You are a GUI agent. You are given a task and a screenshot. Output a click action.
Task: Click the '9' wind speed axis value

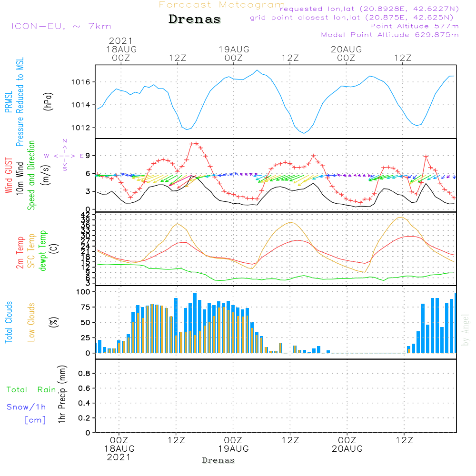[88, 156]
